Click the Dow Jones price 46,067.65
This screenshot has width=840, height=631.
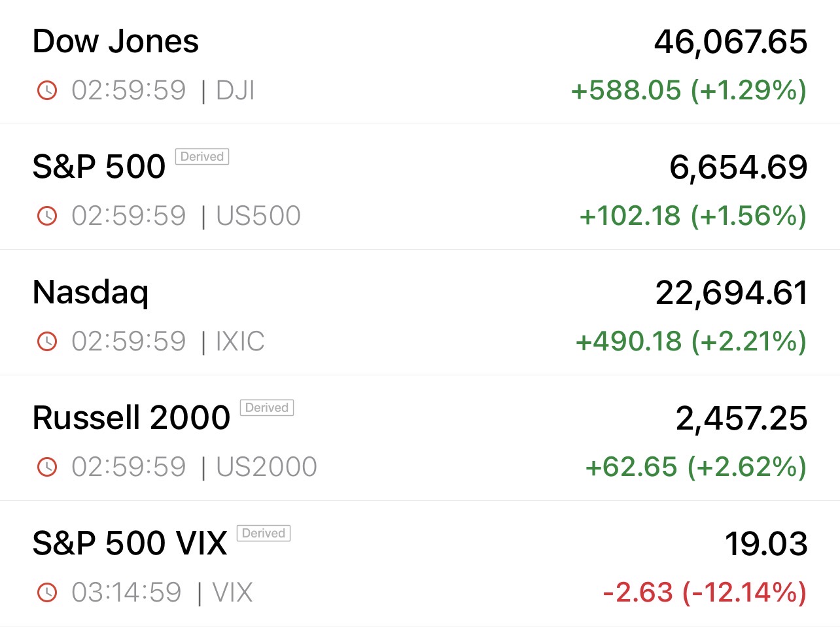(x=731, y=42)
